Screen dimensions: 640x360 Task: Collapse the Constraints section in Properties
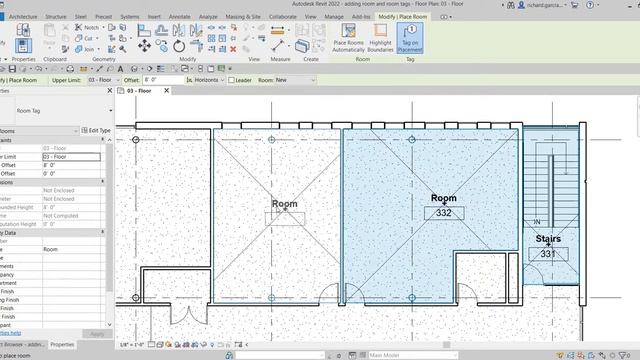coord(102,140)
